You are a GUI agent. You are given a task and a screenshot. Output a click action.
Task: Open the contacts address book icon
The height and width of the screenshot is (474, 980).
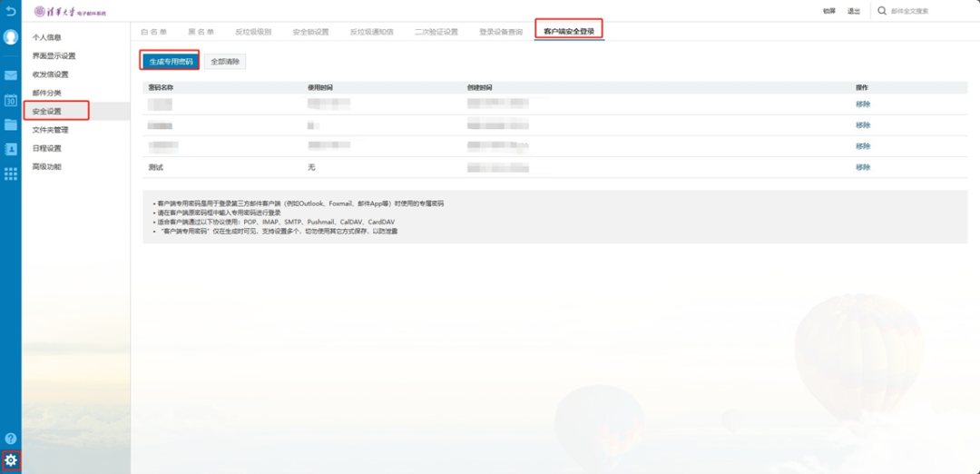pyautogui.click(x=11, y=149)
